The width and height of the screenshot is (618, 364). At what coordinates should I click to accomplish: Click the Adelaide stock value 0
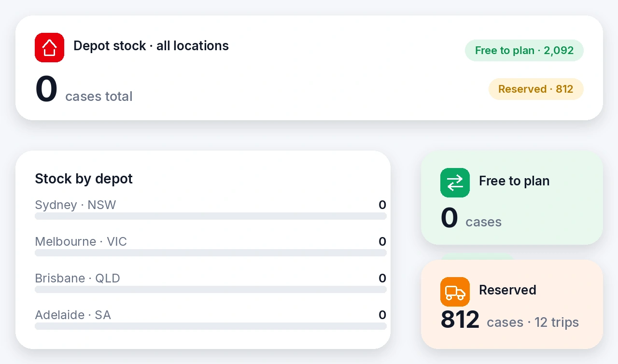tap(382, 315)
